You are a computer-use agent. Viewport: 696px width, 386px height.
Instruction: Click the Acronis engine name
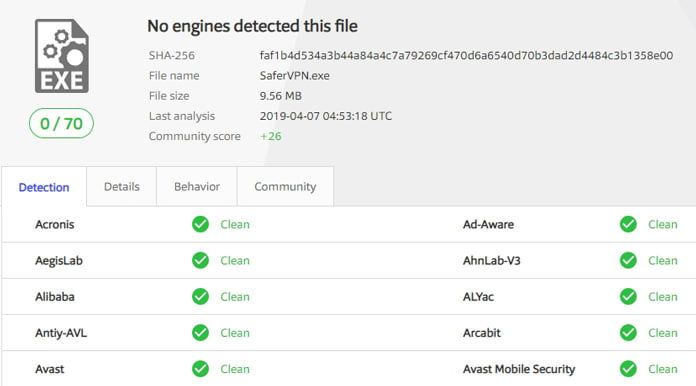point(55,225)
